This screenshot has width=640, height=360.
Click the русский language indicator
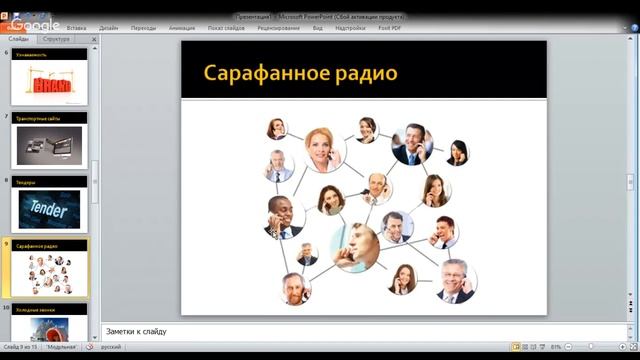(x=111, y=347)
